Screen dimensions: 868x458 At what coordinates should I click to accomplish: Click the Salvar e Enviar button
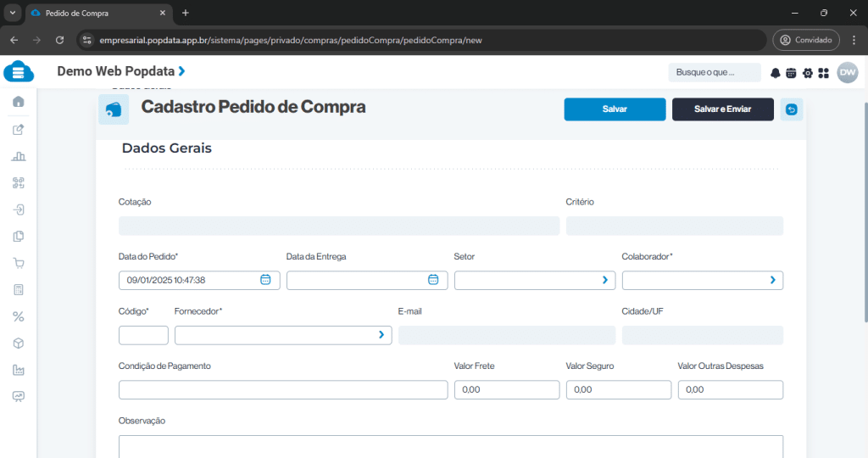click(722, 109)
